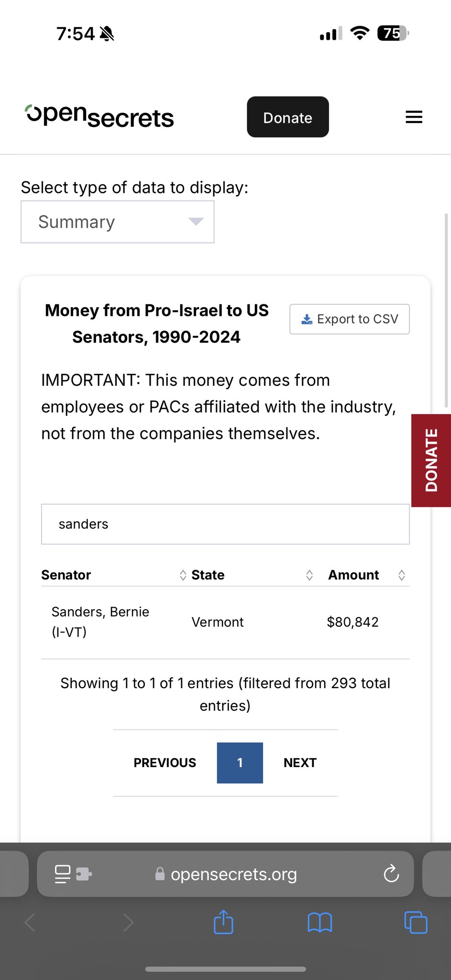The image size is (451, 980).
Task: Click PREVIOUS in the table pagination
Action: pos(165,763)
